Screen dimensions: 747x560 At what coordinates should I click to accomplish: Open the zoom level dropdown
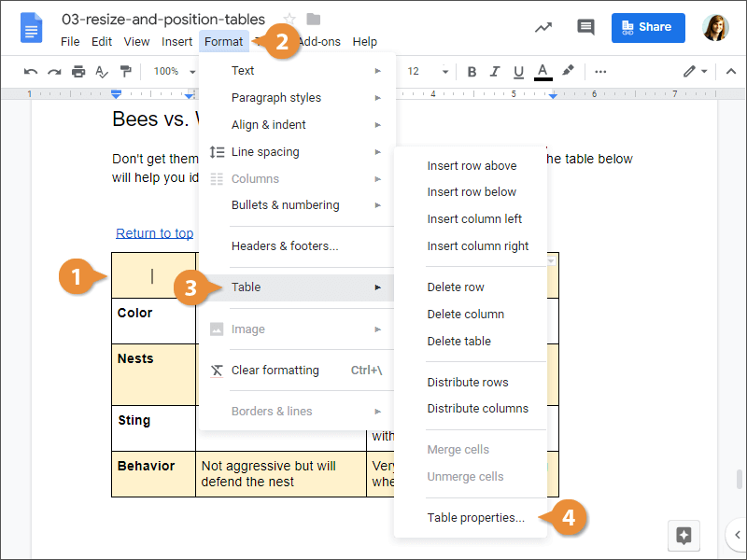(172, 71)
